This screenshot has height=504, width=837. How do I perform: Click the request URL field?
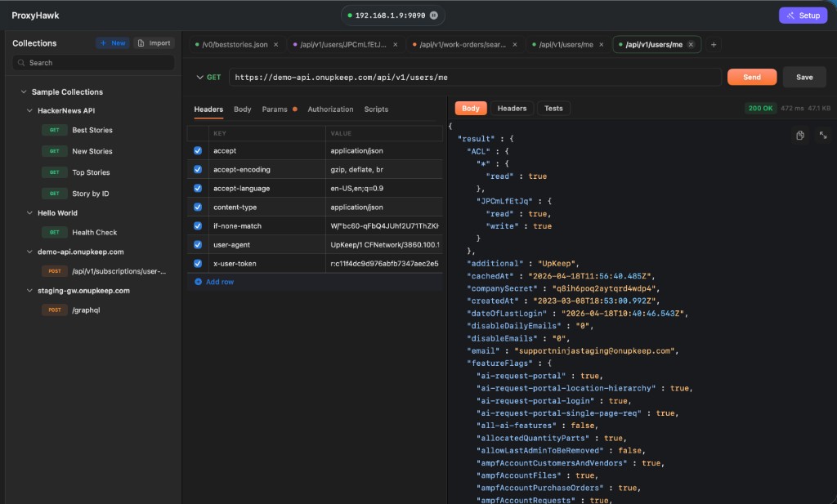tap(475, 78)
